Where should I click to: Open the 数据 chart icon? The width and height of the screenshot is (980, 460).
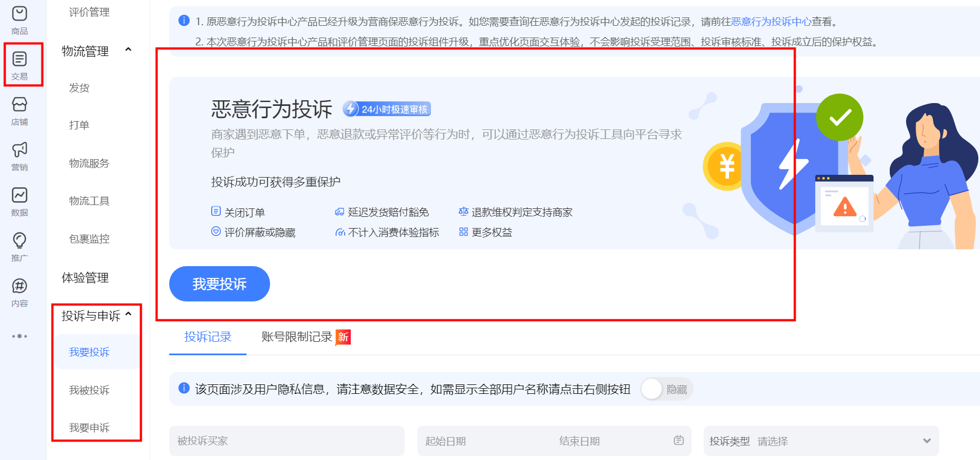coord(20,201)
